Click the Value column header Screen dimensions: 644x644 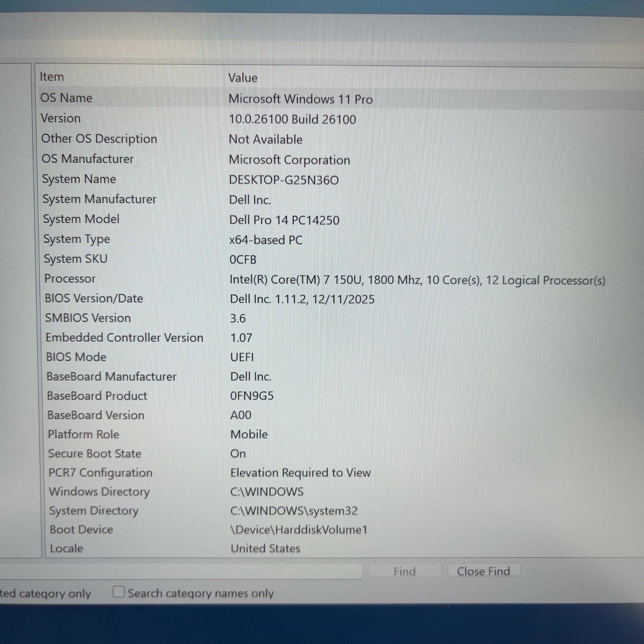tap(243, 78)
